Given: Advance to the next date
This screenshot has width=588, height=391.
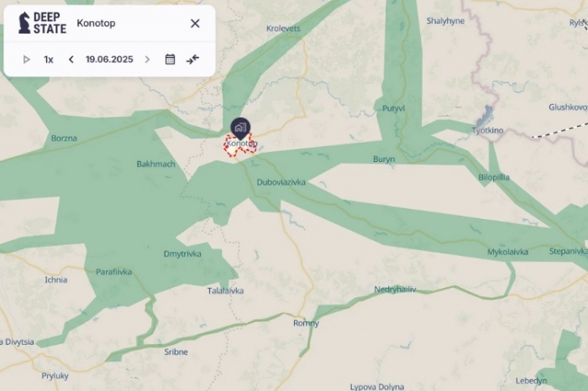Looking at the screenshot, I should [x=147, y=60].
